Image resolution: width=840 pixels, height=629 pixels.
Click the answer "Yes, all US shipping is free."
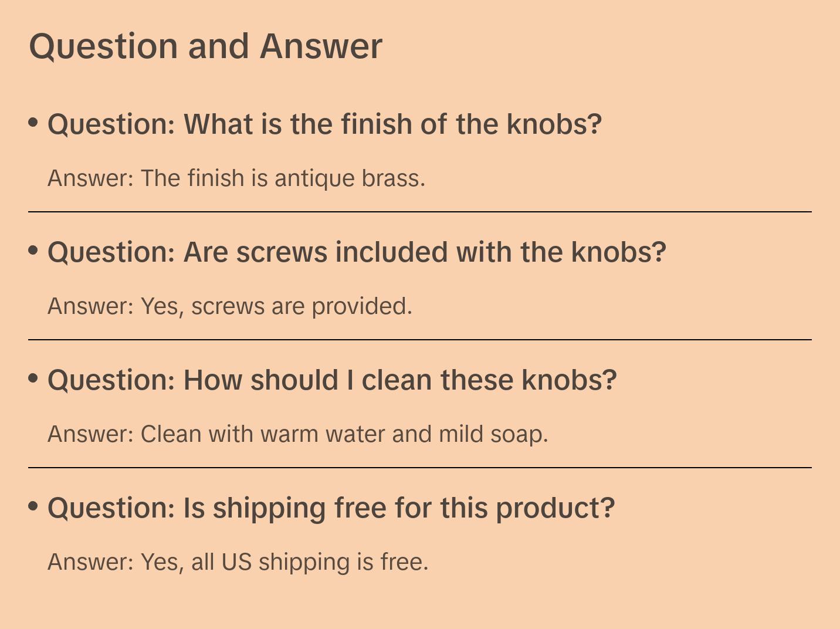click(238, 562)
